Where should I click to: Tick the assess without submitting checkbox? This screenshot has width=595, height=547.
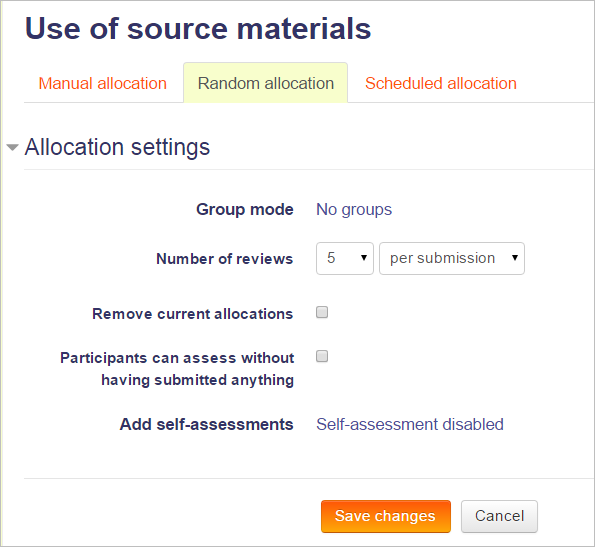(x=322, y=356)
